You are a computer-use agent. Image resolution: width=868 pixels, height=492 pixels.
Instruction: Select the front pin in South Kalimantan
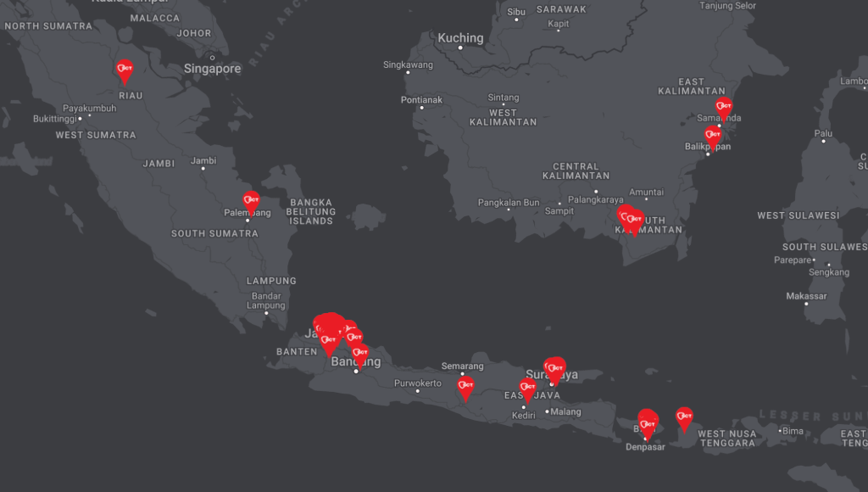pyautogui.click(x=635, y=223)
